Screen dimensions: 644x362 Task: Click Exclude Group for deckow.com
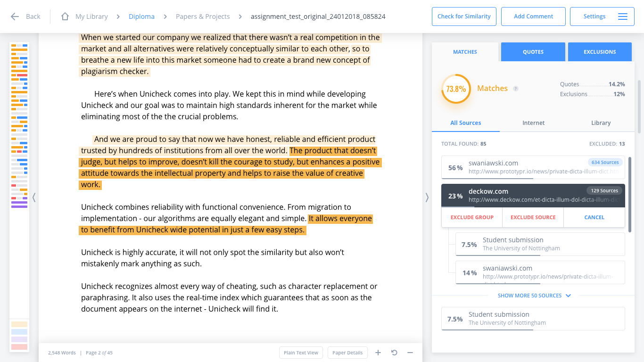pos(472,217)
